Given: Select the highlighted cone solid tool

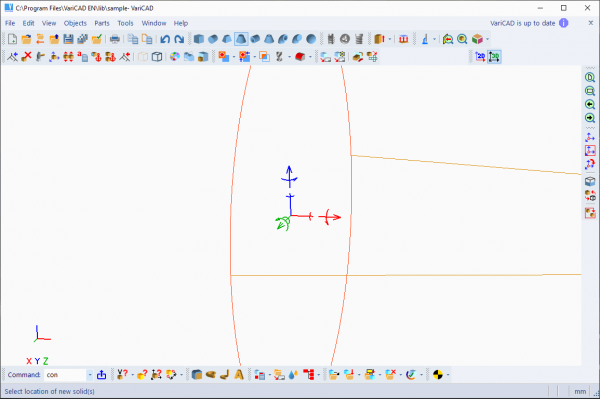Looking at the screenshot, I should (x=241, y=39).
